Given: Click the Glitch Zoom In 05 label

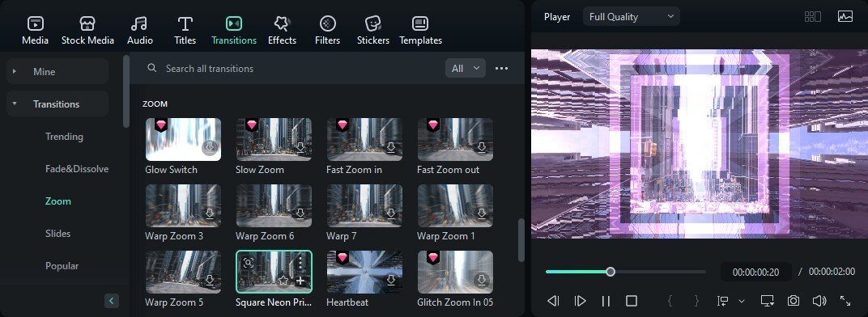Looking at the screenshot, I should (455, 302).
